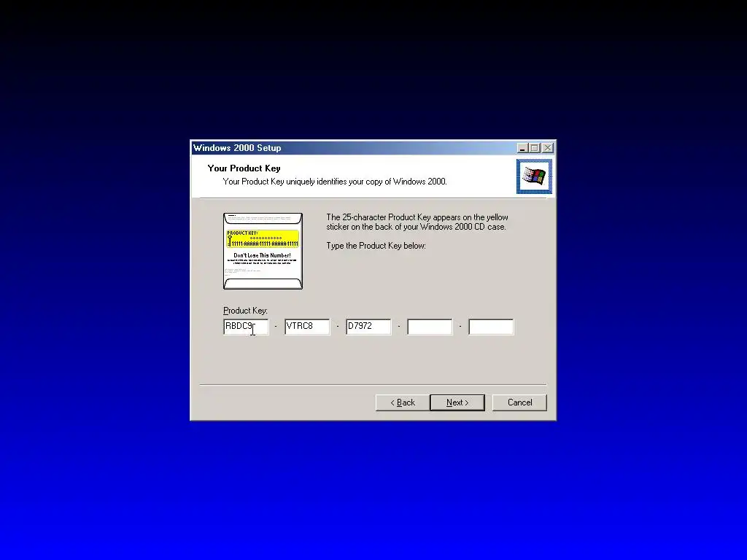The width and height of the screenshot is (747, 560).
Task: Click the 'Your Product Key' heading
Action: pyautogui.click(x=244, y=168)
